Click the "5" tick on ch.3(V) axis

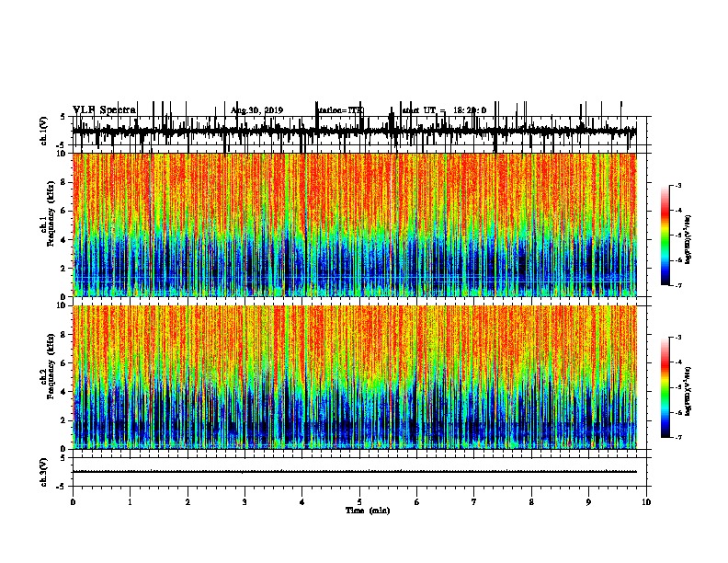pos(63,458)
